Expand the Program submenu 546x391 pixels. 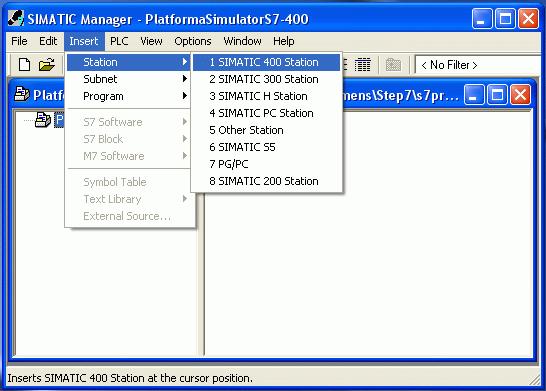128,96
